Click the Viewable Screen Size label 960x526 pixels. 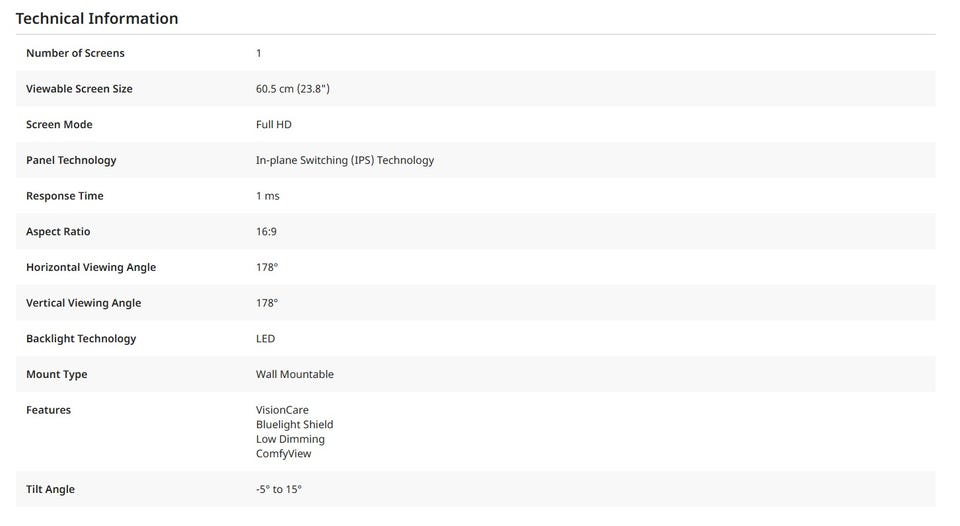pos(79,89)
